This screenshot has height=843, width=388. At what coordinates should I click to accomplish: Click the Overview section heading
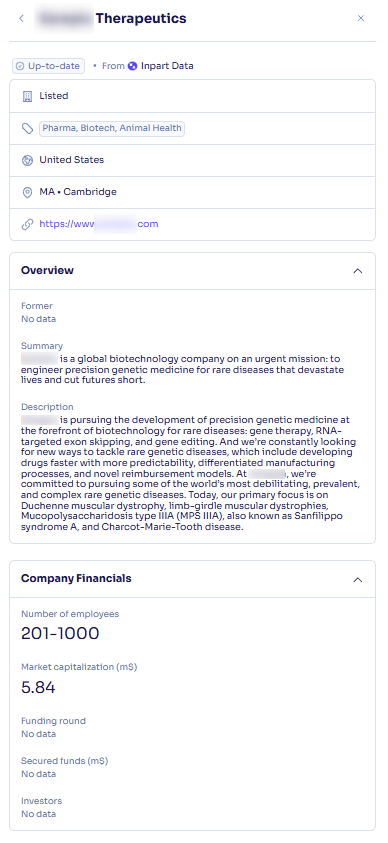tap(47, 270)
